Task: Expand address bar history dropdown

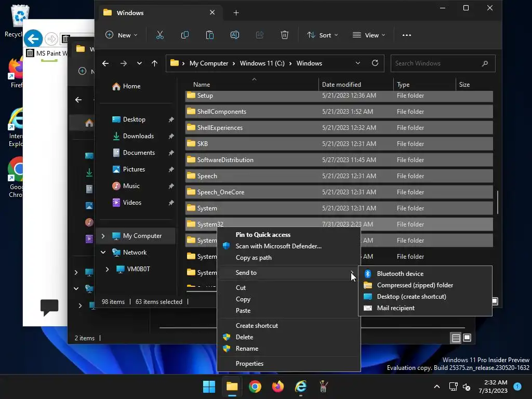Action: pos(357,63)
